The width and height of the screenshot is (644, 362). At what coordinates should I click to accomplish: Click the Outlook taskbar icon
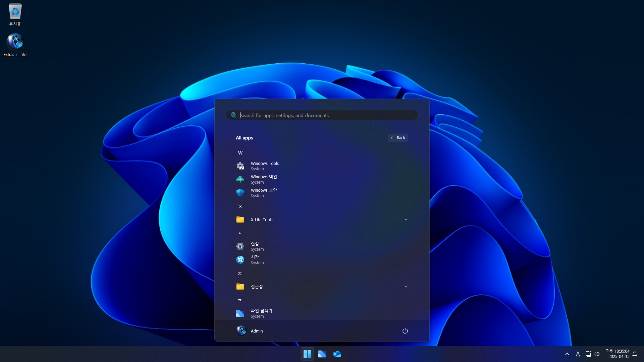click(x=337, y=354)
